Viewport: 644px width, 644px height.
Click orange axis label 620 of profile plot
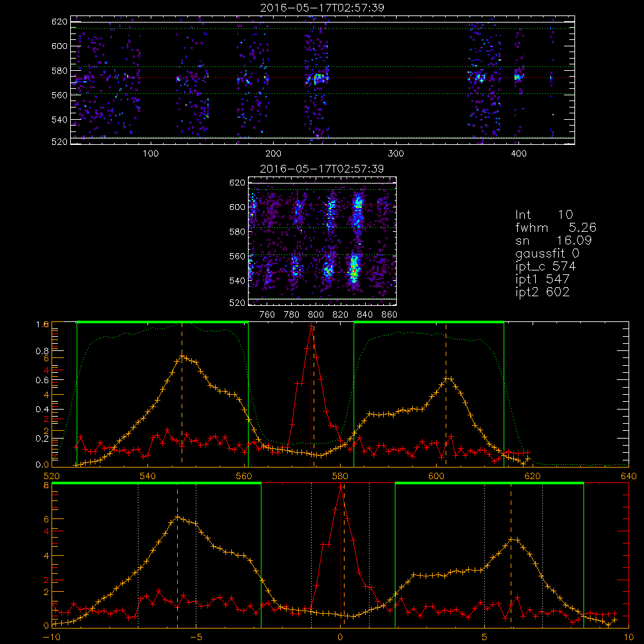pos(533,477)
